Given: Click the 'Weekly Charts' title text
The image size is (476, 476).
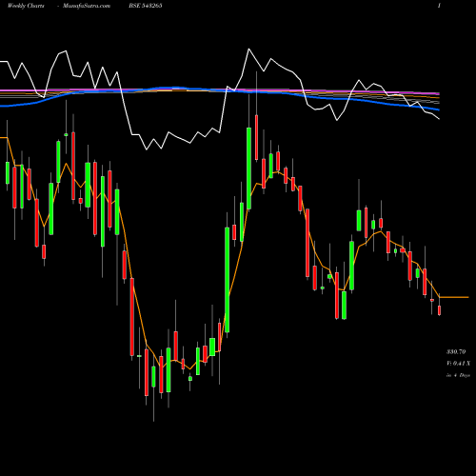Looking at the screenshot, I should (26, 6).
